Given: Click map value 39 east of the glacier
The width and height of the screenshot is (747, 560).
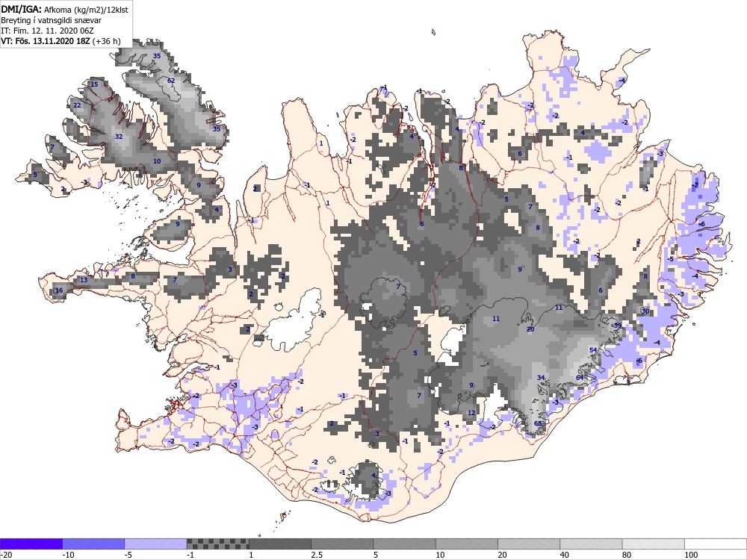Looking at the screenshot, I should click(618, 326).
